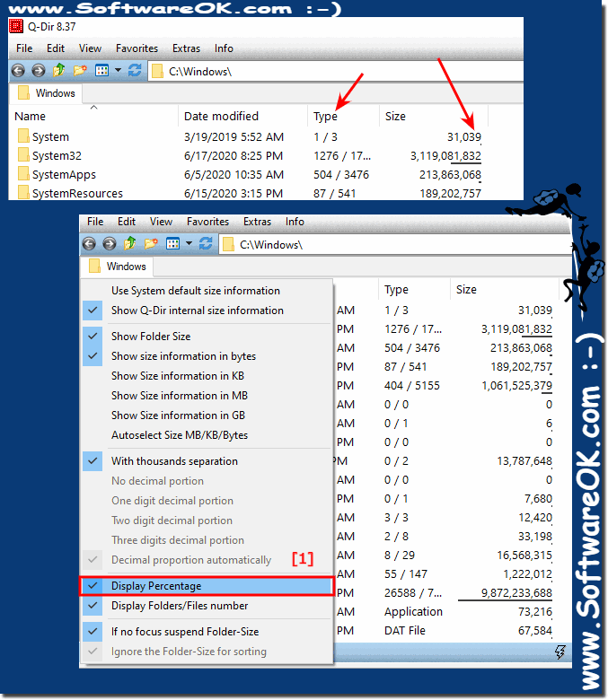608x700 pixels.
Task: Click folder icon in lower address bar
Action: point(228,245)
